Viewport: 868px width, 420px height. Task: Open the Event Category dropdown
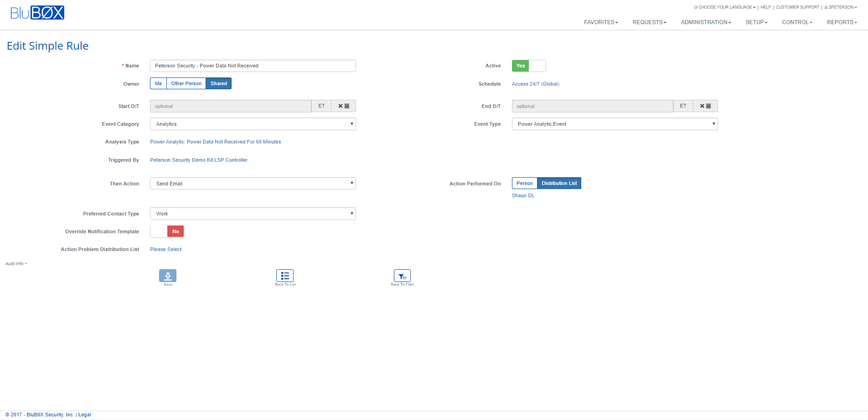pyautogui.click(x=253, y=124)
